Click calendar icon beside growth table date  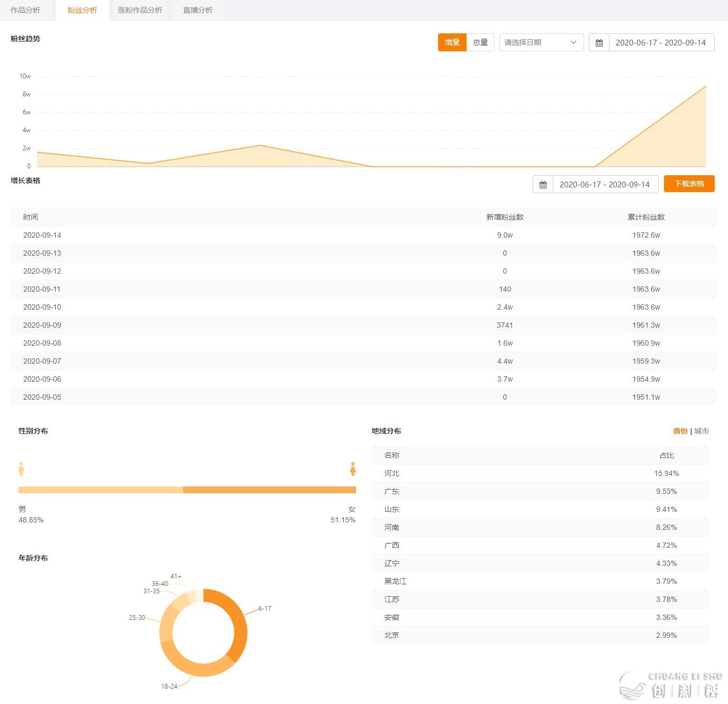[x=543, y=185]
